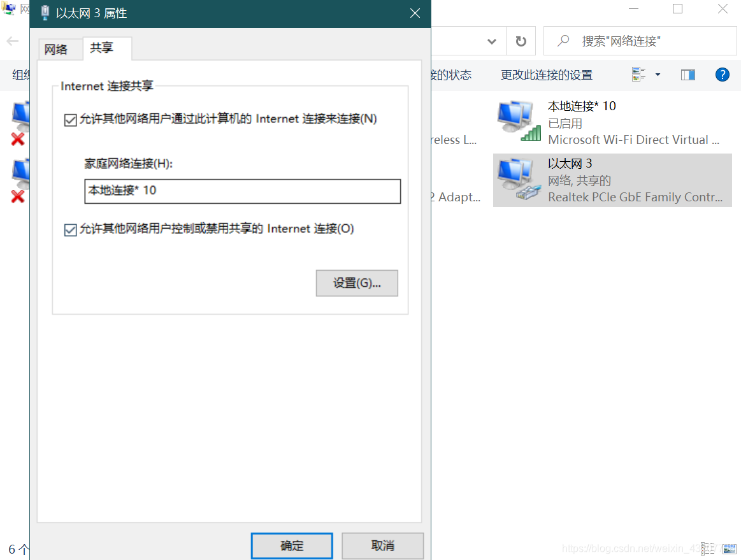Switch to large icons view in status bar

point(729,549)
